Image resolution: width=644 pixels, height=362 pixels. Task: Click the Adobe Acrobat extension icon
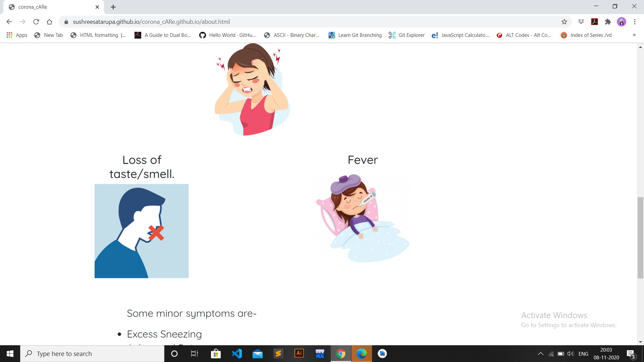(594, 22)
